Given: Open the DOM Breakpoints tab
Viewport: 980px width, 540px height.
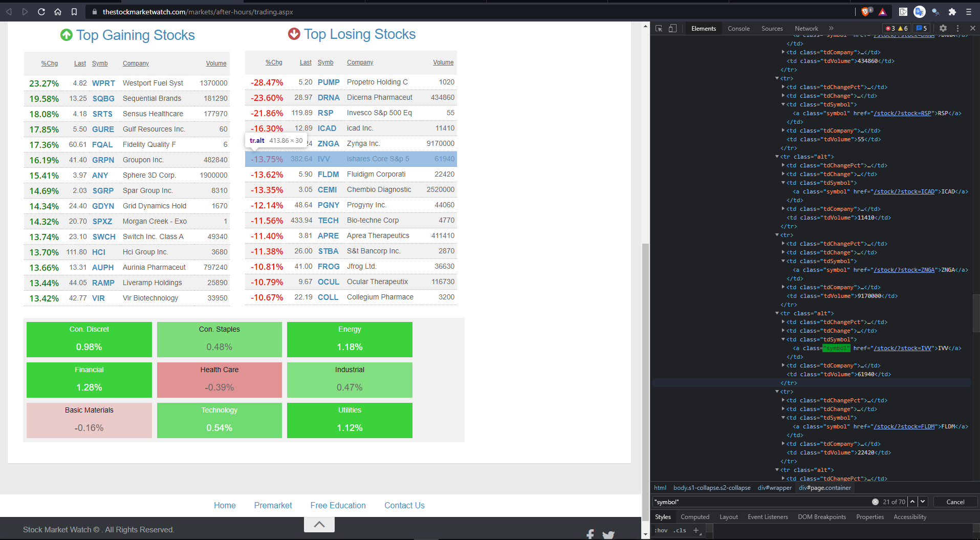Looking at the screenshot, I should pyautogui.click(x=822, y=517).
